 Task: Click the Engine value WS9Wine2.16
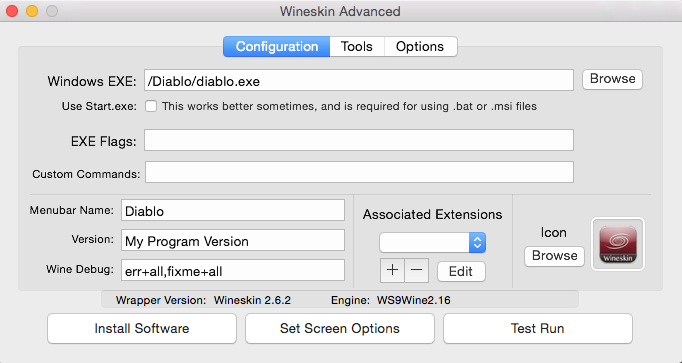coord(414,300)
